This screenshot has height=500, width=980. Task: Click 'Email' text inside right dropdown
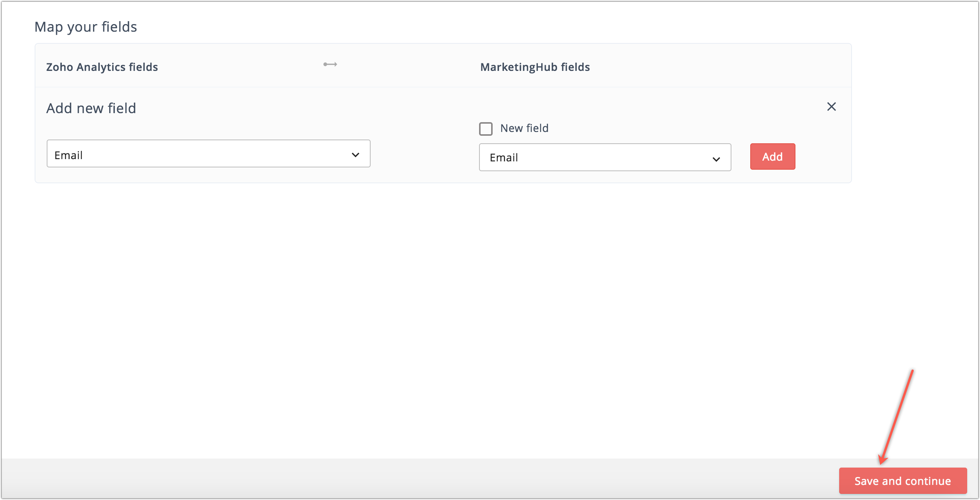503,158
